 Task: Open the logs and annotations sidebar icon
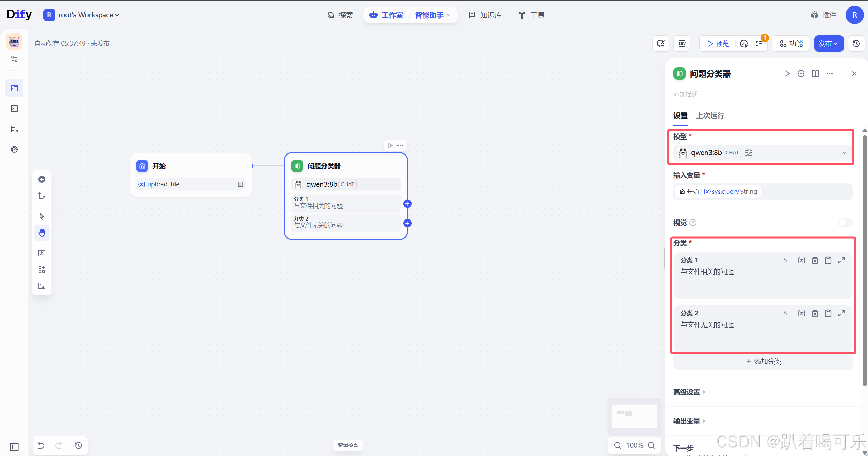pyautogui.click(x=14, y=129)
